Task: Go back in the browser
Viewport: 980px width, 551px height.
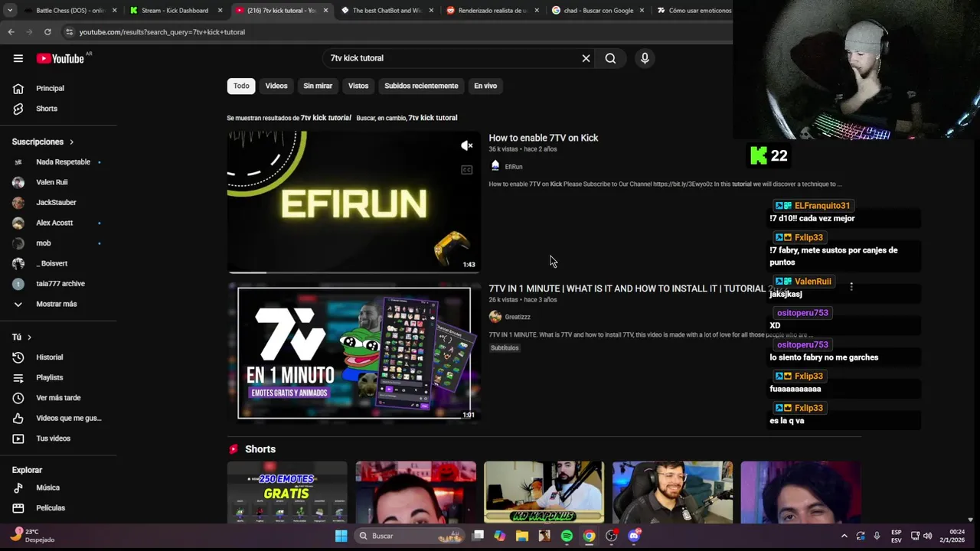Action: pyautogui.click(x=11, y=32)
